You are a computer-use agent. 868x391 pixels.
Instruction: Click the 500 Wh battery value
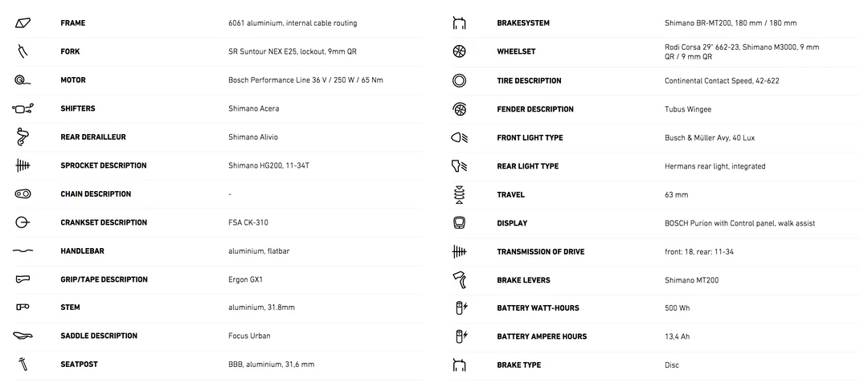[x=678, y=308]
